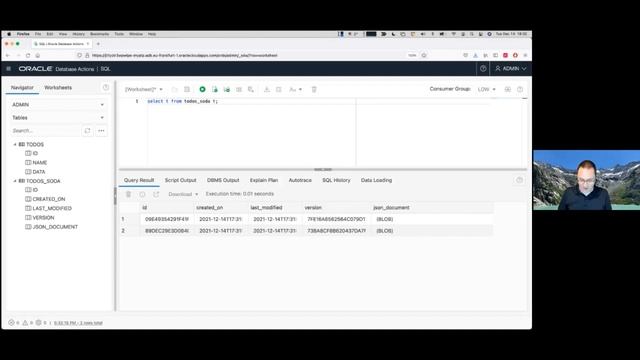Click the browser URL address bar
This screenshot has height=360, width=640.
pyautogui.click(x=245, y=55)
